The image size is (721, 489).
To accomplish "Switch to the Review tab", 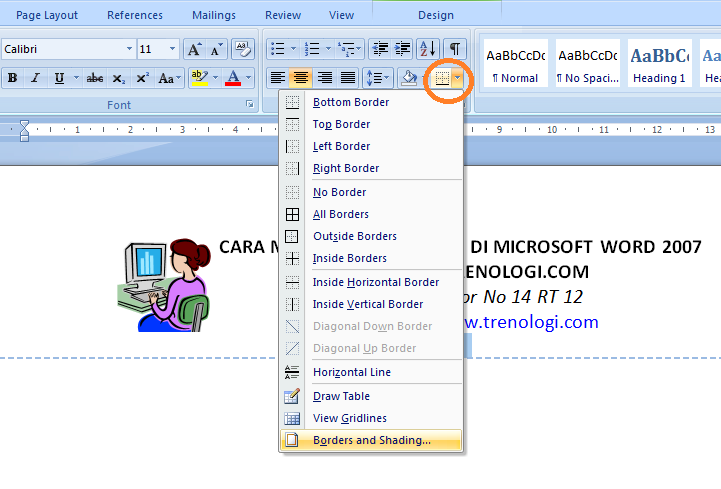I will coord(283,15).
